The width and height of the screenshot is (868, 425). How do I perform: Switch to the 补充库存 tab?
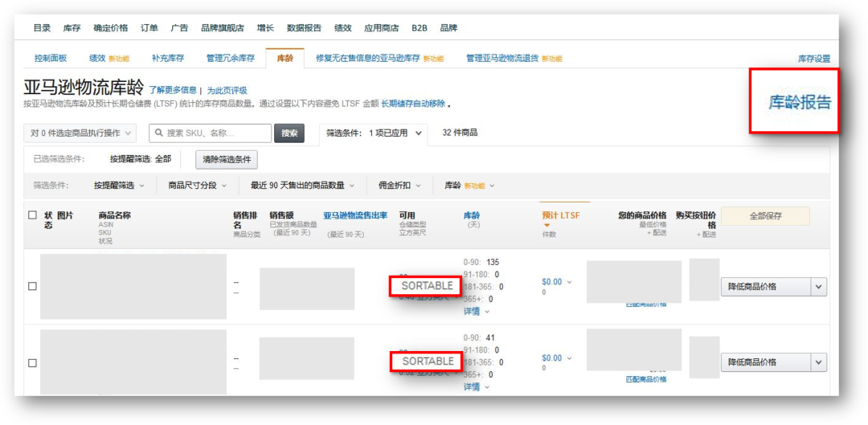click(168, 59)
